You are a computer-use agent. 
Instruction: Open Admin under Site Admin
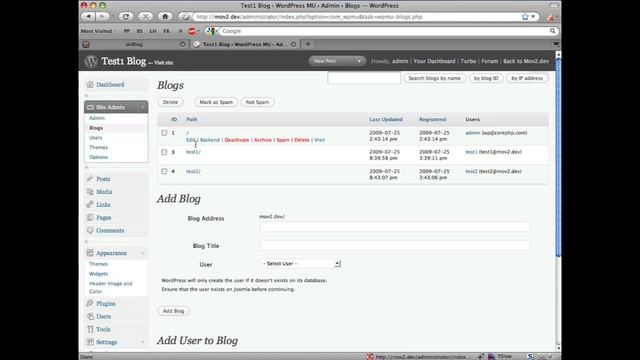pos(97,118)
